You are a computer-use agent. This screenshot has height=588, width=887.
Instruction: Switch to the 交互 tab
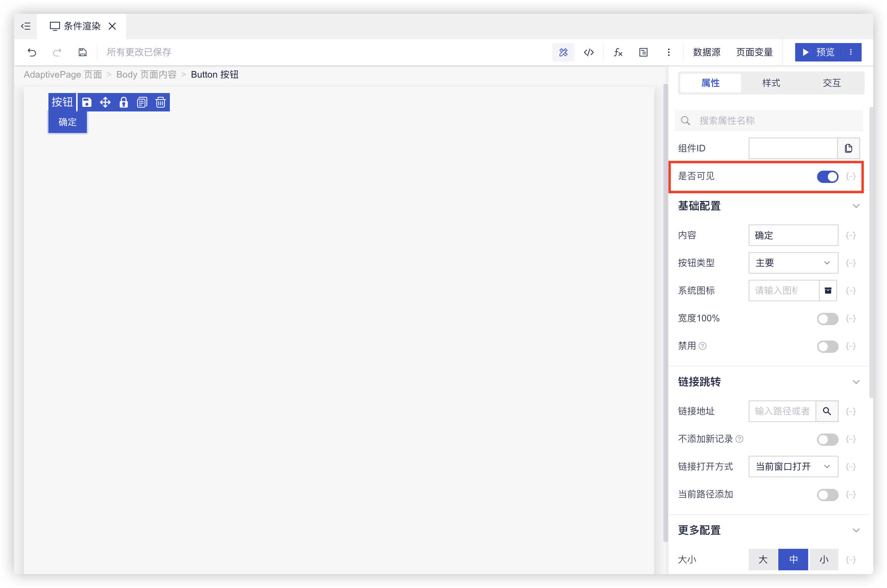pos(832,83)
